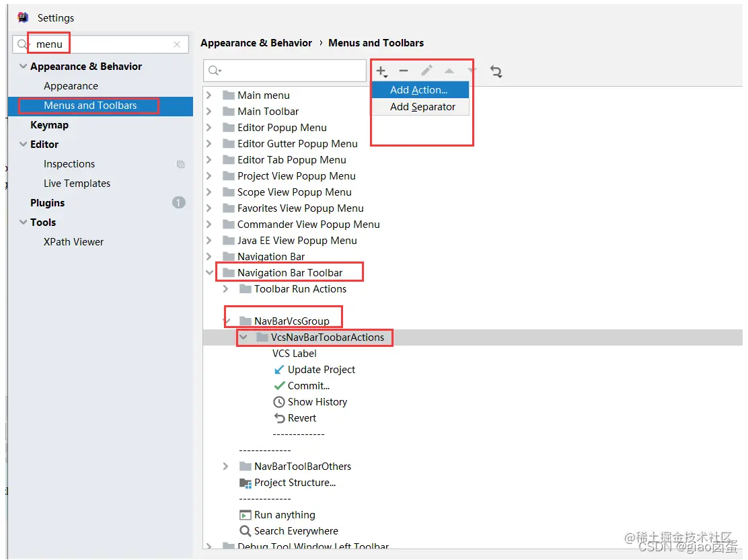The height and width of the screenshot is (560, 748).
Task: Click the Edit pencil toolbar icon
Action: [x=426, y=71]
